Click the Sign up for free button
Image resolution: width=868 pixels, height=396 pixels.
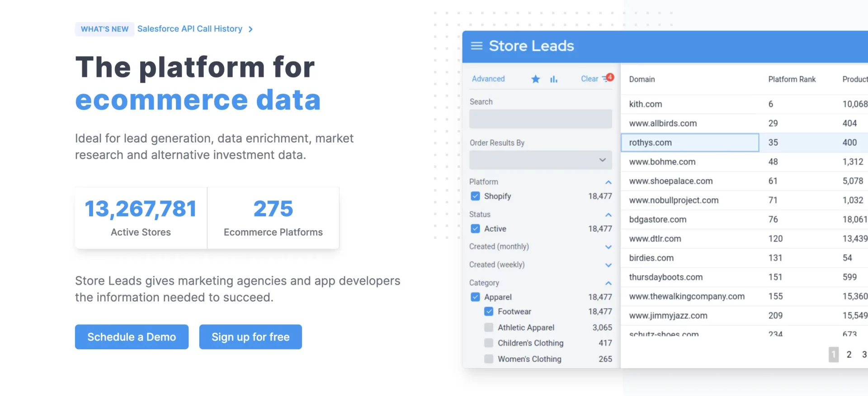[x=250, y=337]
